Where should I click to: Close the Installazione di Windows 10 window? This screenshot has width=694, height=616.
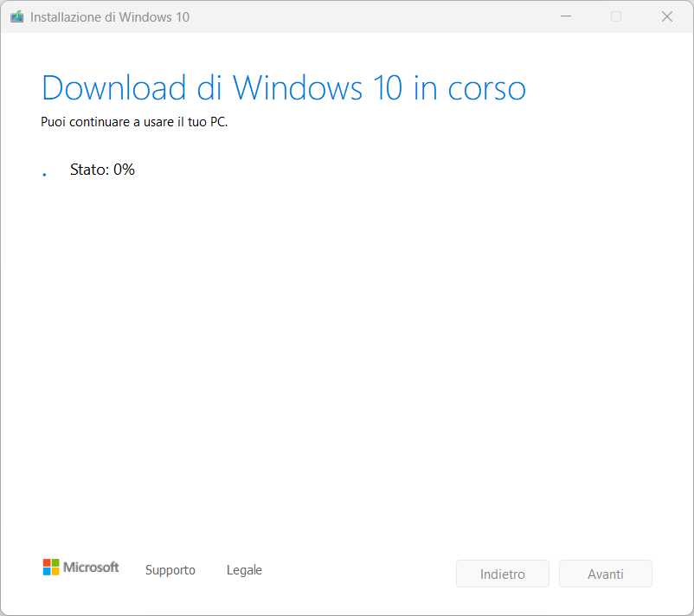coord(667,16)
